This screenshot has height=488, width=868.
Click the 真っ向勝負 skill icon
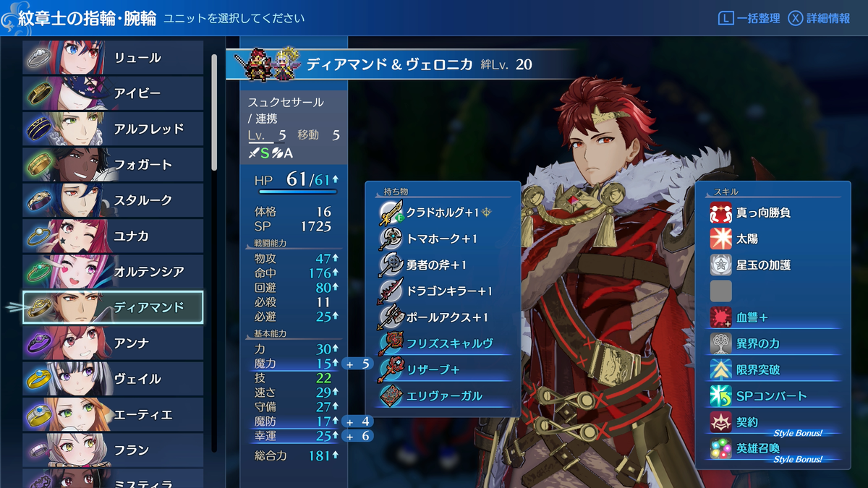coord(720,213)
